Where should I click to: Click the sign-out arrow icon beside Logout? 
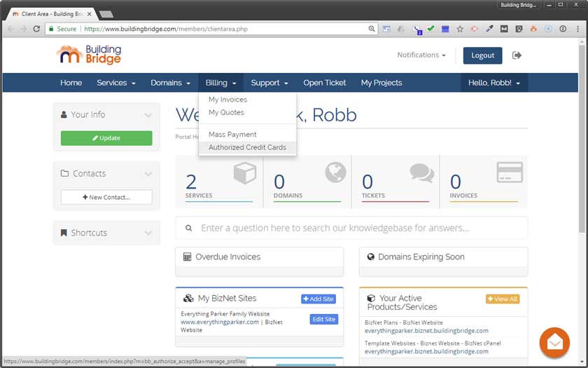click(517, 55)
